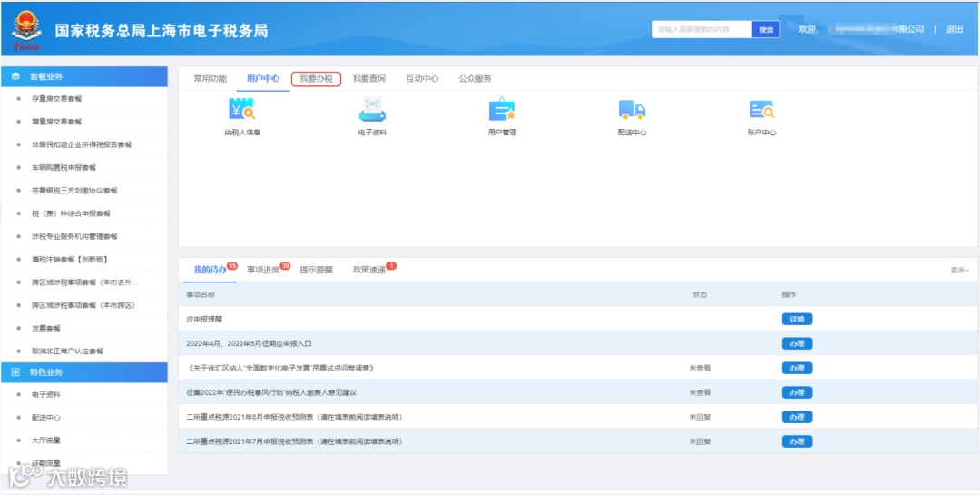
Task: Open the 我要查询 tab
Action: 368,79
